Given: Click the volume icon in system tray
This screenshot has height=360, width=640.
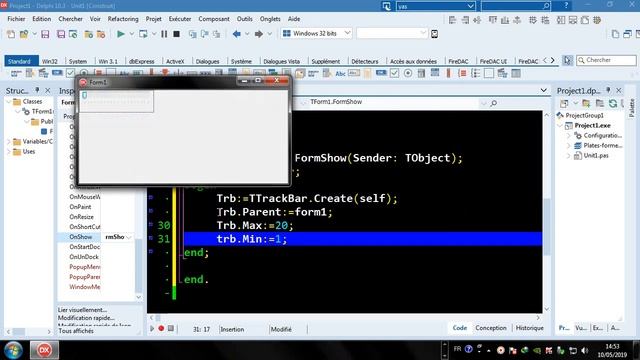Looking at the screenshot, I should 585,350.
